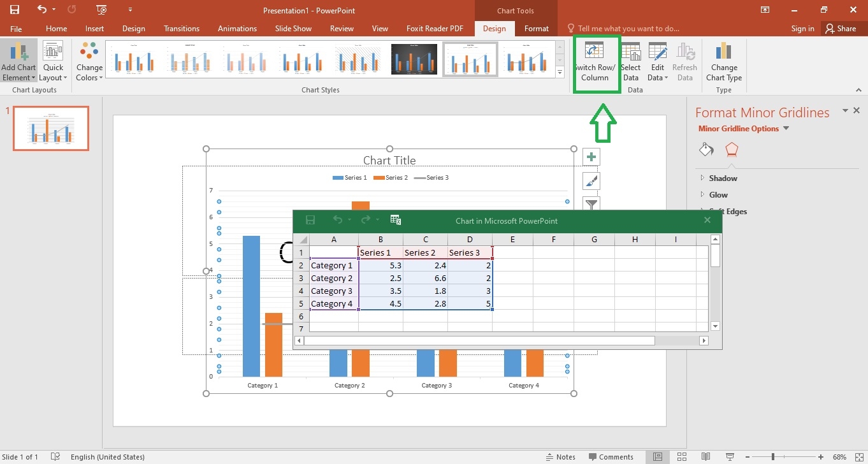Screen dimensions: 868x464
Task: Switch to the Home tab
Action: point(56,29)
